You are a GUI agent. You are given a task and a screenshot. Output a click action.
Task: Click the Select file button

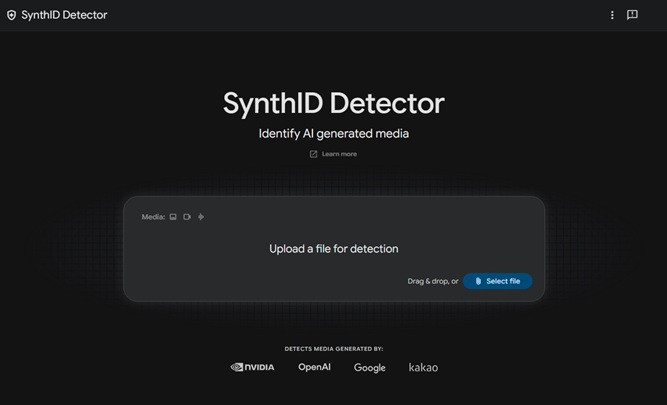click(x=497, y=281)
